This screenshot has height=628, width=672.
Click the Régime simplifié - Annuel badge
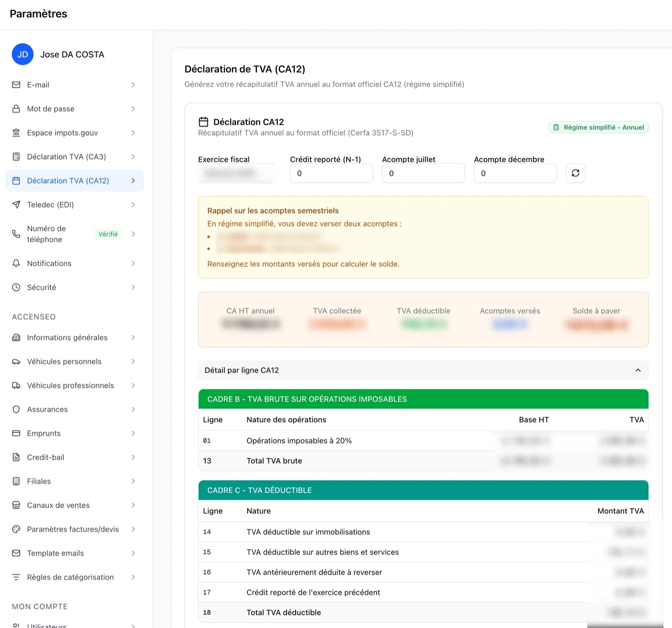coord(598,127)
